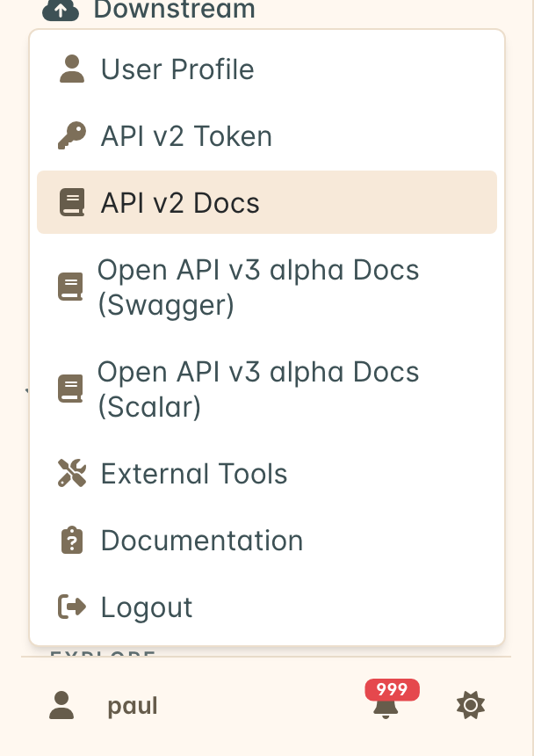This screenshot has width=534, height=756.
Task: Click the key icon beside API v2 Token
Action: tap(72, 135)
